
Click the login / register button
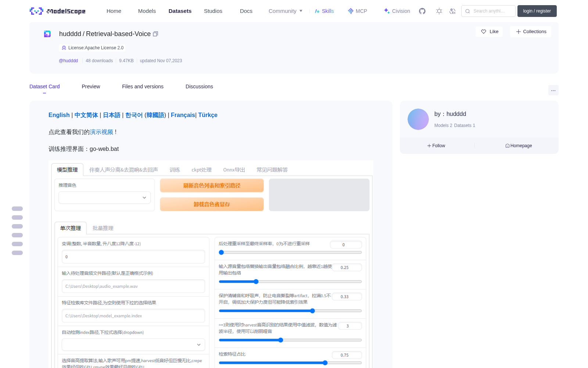click(537, 11)
